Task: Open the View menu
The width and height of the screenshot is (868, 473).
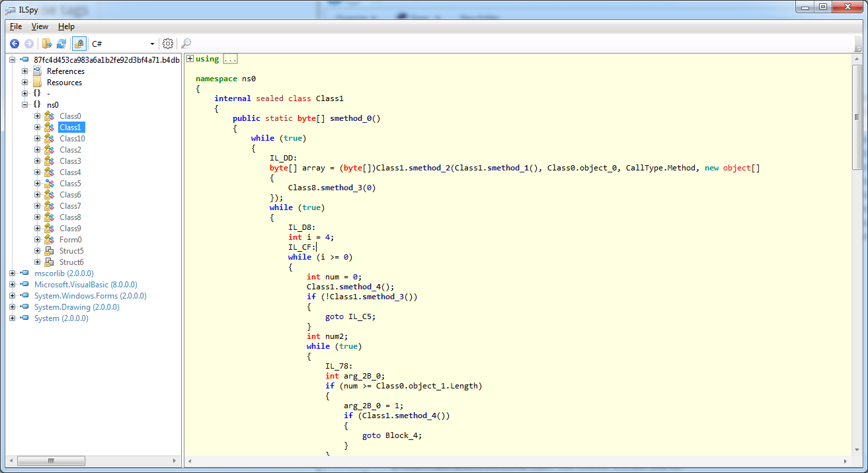Action: 40,26
